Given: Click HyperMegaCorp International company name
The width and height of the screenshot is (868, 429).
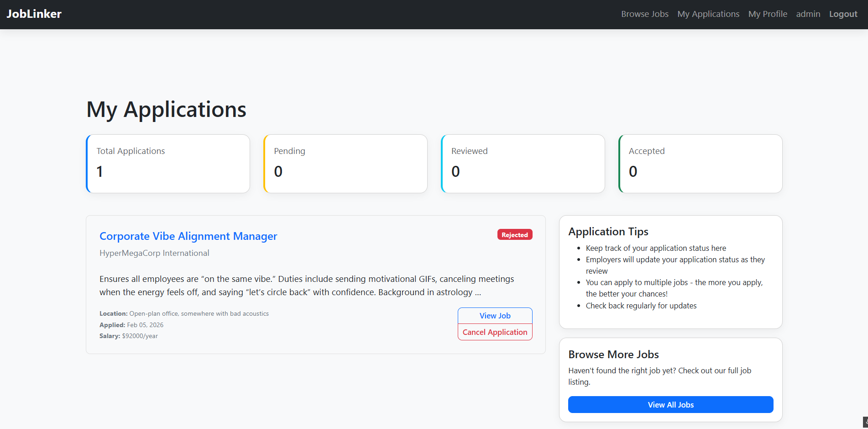Looking at the screenshot, I should 154,253.
